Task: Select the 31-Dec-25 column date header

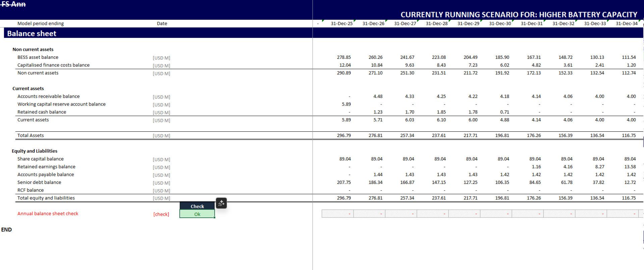Action: click(341, 23)
